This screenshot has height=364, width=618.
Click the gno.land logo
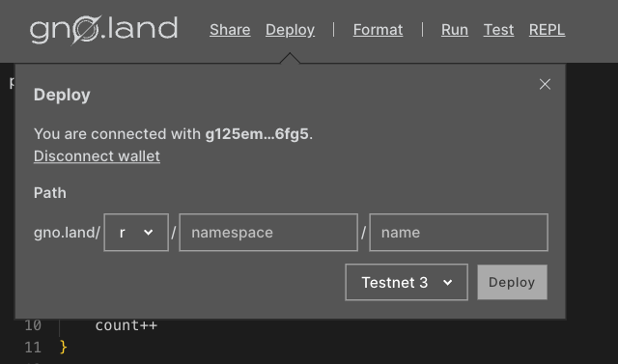103,30
